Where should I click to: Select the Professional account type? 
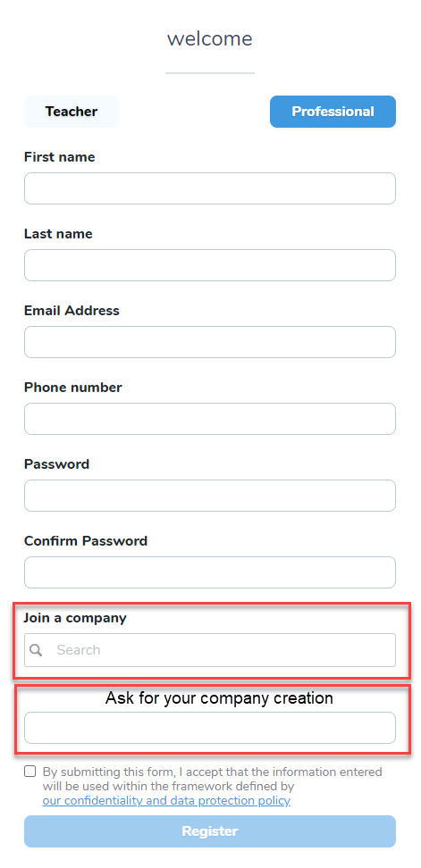[x=333, y=112]
